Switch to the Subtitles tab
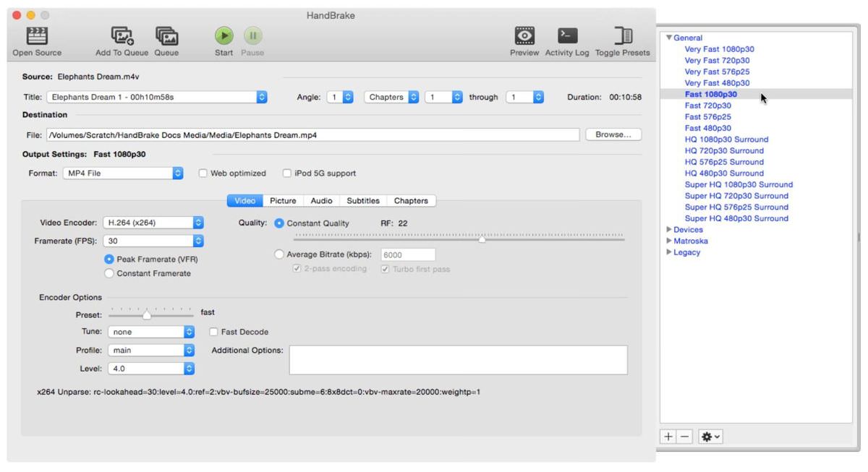The height and width of the screenshot is (472, 868). [363, 201]
